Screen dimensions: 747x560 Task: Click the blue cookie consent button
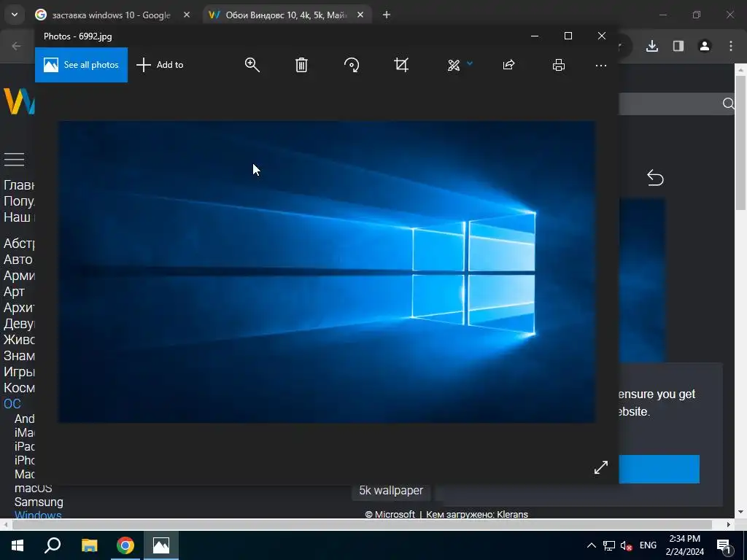click(x=659, y=469)
